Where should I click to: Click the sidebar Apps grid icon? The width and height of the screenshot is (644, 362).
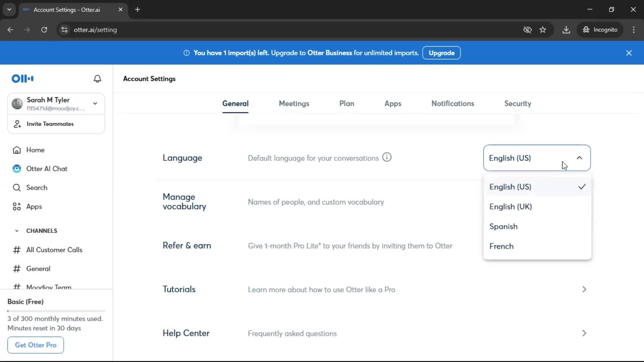(x=17, y=206)
